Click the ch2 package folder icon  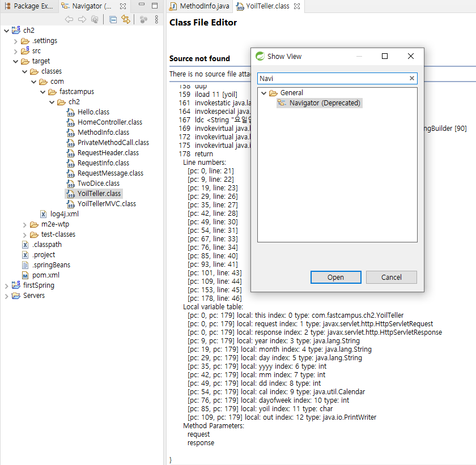point(61,102)
